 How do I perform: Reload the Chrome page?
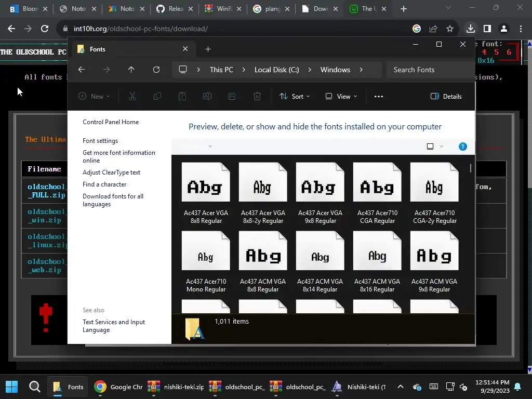(45, 29)
